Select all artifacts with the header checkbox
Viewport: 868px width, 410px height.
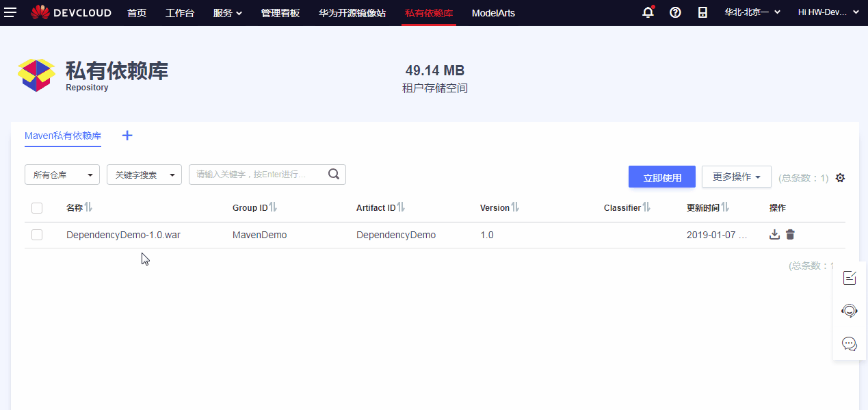coord(36,207)
